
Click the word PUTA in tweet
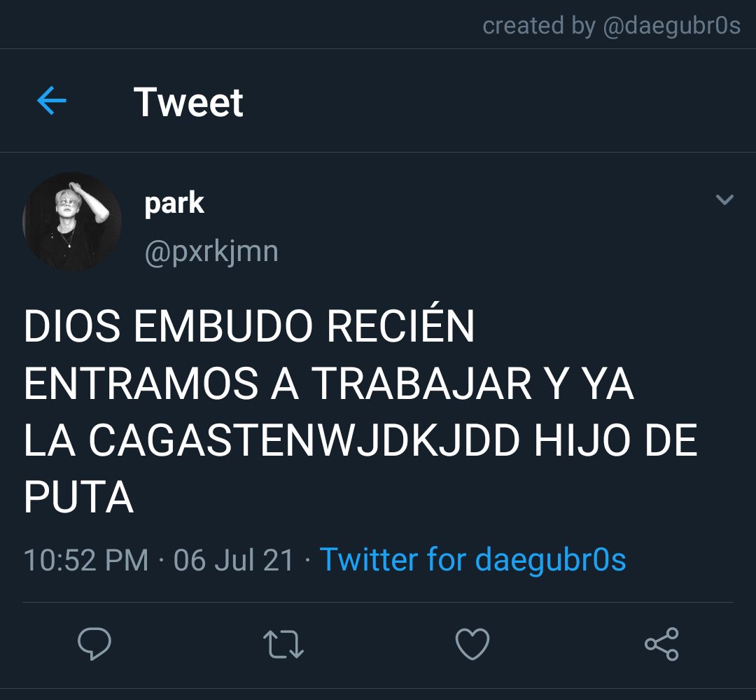click(78, 497)
